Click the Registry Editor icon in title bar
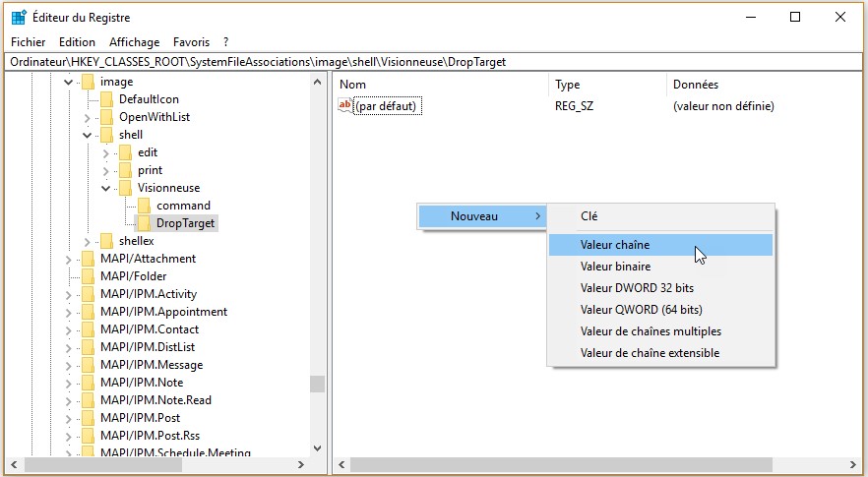This screenshot has height=477, width=868. pyautogui.click(x=20, y=18)
